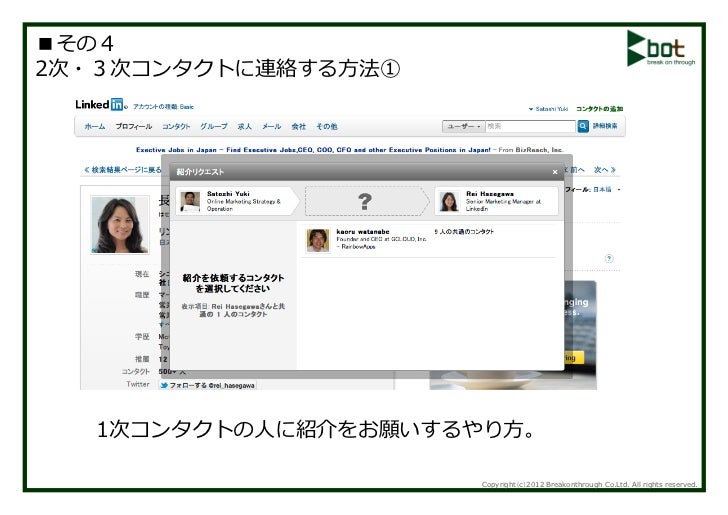The image size is (728, 515).
Task: Click the Rei Hasegawa name in the dialog
Action: (490, 194)
